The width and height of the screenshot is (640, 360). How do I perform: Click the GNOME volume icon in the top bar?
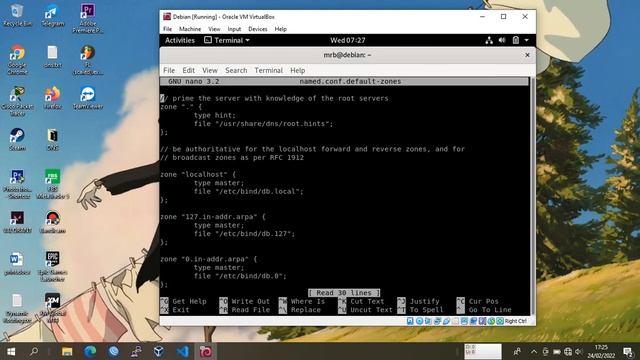pos(502,40)
